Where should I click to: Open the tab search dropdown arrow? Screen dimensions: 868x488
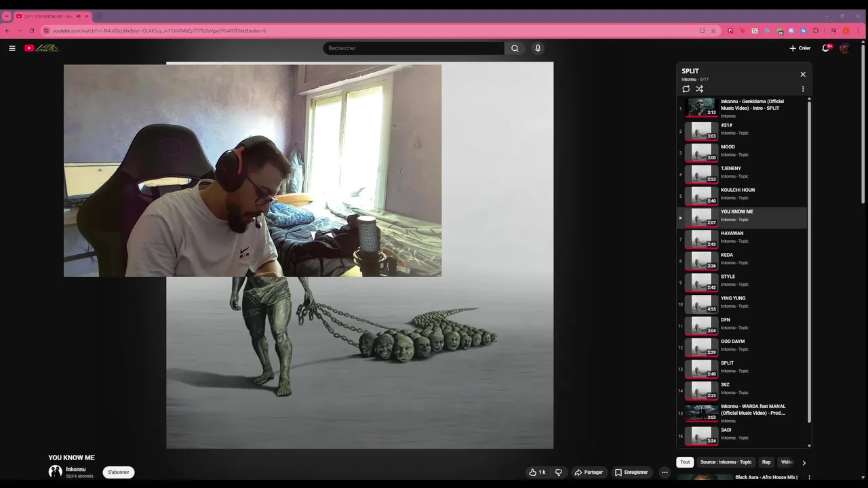[x=7, y=16]
